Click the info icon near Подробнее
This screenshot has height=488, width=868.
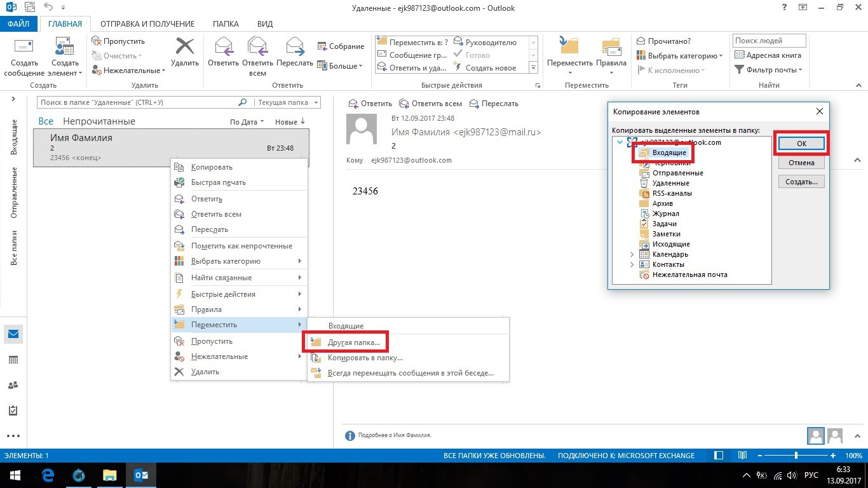349,436
